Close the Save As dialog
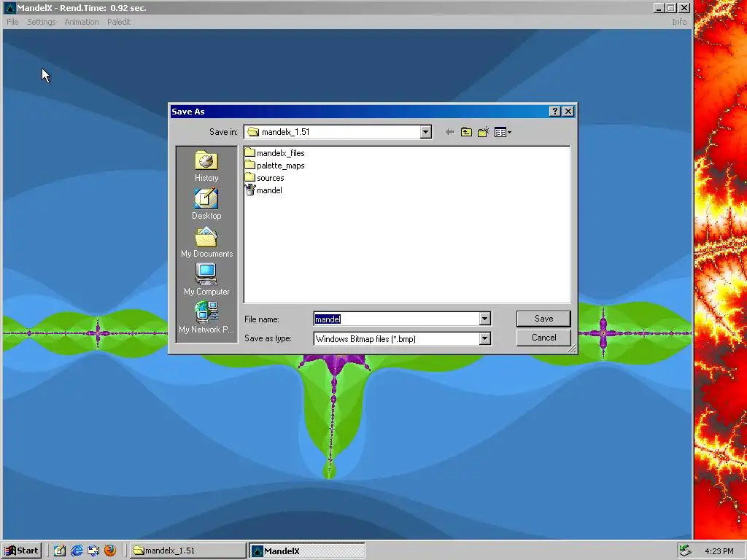Screen dimensions: 747x560 [x=568, y=112]
